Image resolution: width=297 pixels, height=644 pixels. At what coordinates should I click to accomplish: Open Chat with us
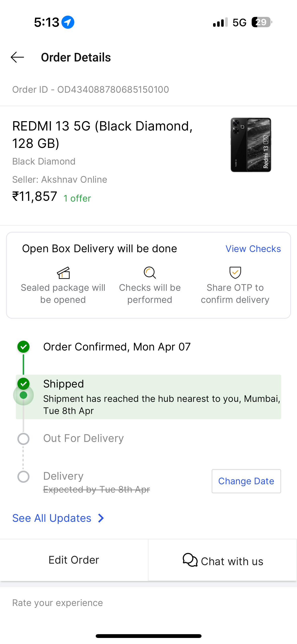223,561
